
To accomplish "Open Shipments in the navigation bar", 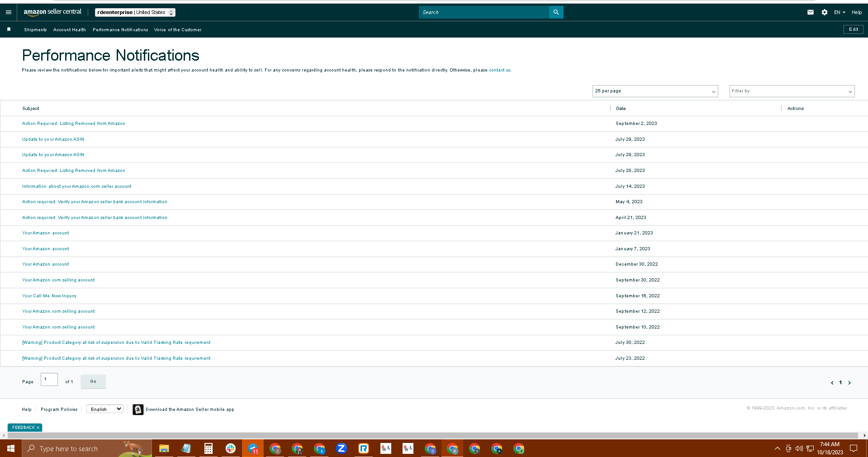I will (35, 30).
